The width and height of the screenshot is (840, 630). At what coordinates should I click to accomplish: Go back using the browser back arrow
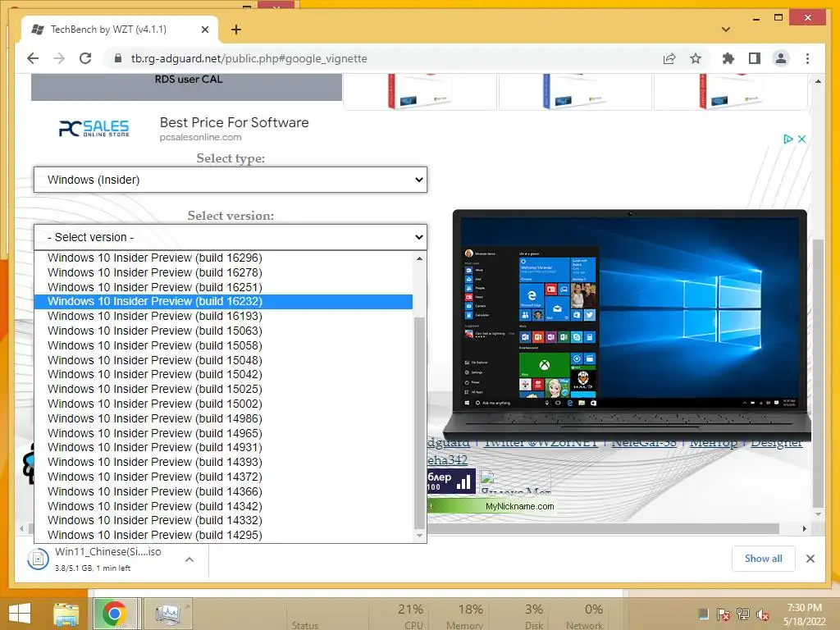[x=33, y=58]
